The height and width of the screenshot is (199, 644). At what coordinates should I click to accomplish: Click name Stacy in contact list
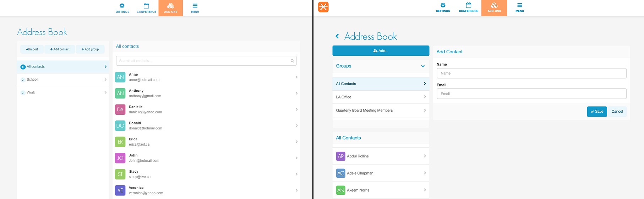click(133, 172)
